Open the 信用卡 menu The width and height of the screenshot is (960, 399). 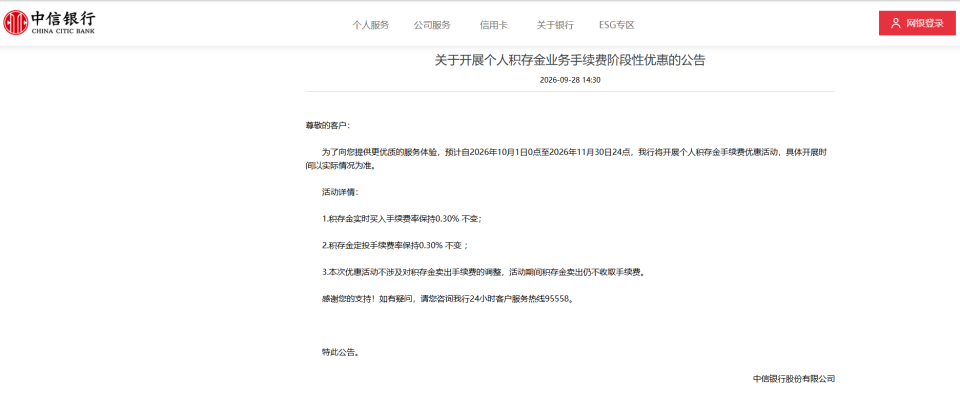tap(493, 25)
